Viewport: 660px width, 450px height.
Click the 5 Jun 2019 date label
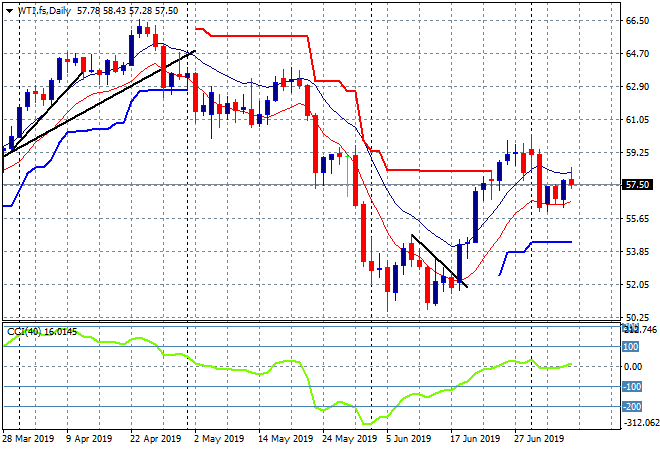(x=408, y=439)
